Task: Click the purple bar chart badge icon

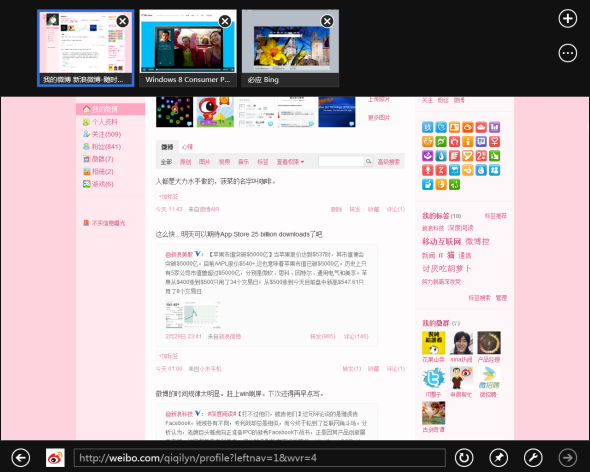Action: coord(494,127)
